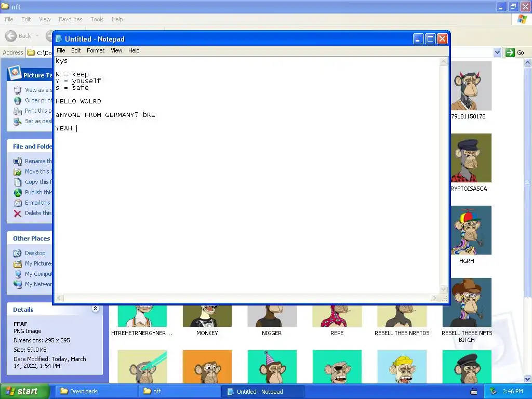Click the E-mail this file icon

click(18, 203)
